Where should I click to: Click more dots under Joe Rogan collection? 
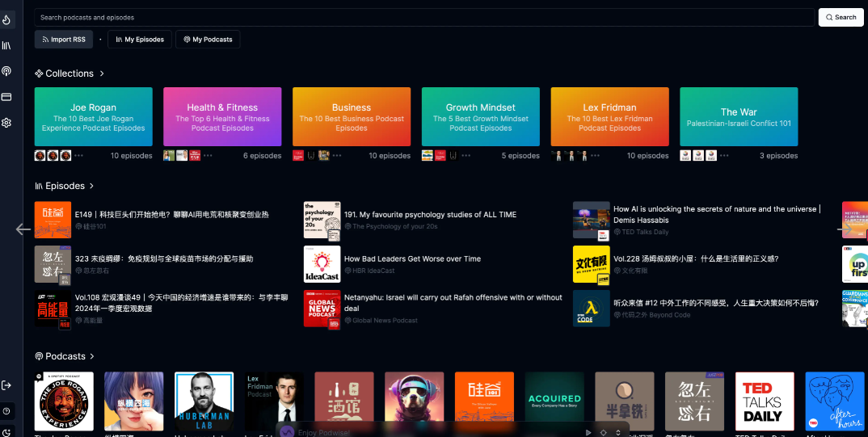pos(78,155)
